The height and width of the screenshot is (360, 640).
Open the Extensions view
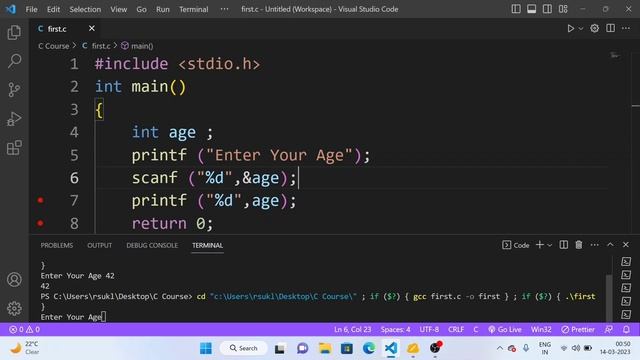pos(14,148)
